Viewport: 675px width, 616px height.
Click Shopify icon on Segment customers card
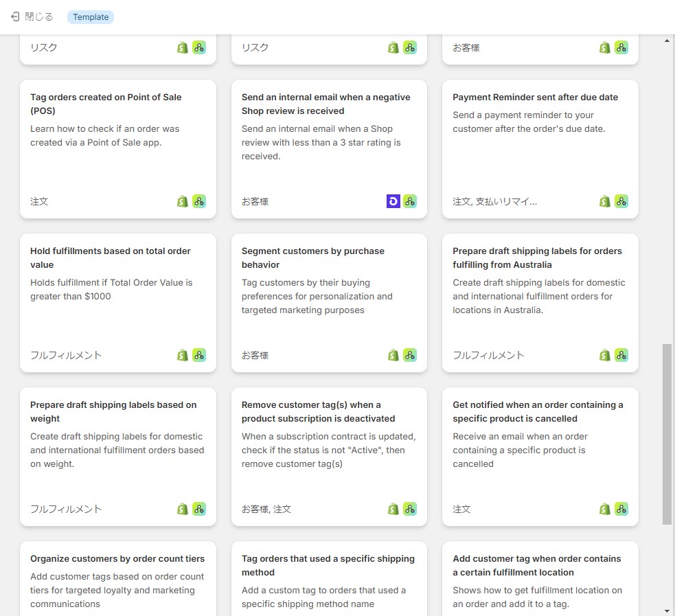(393, 355)
